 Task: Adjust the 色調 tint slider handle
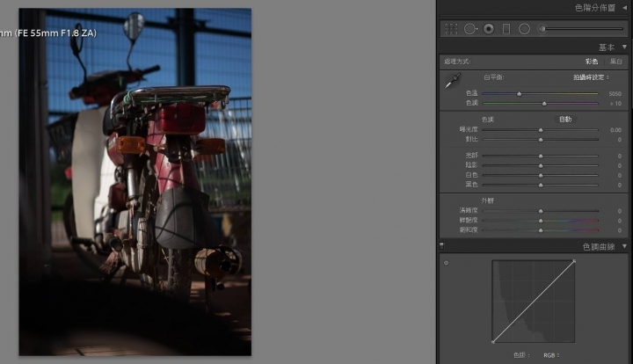click(544, 104)
